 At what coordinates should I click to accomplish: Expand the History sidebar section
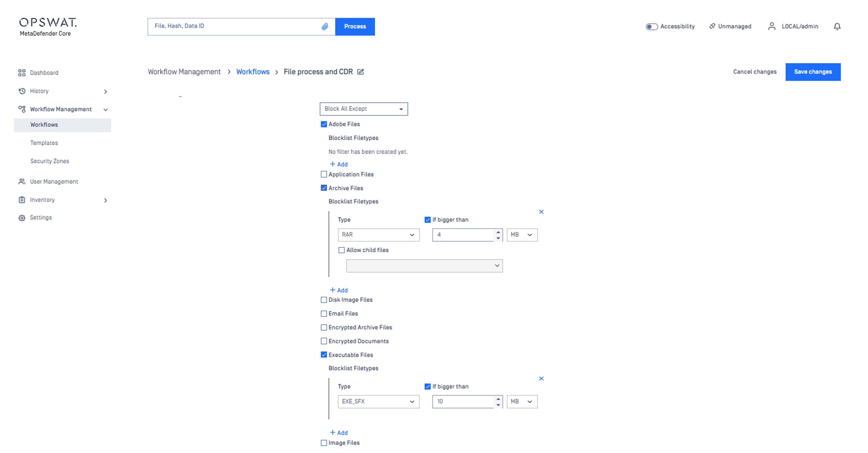click(x=105, y=91)
